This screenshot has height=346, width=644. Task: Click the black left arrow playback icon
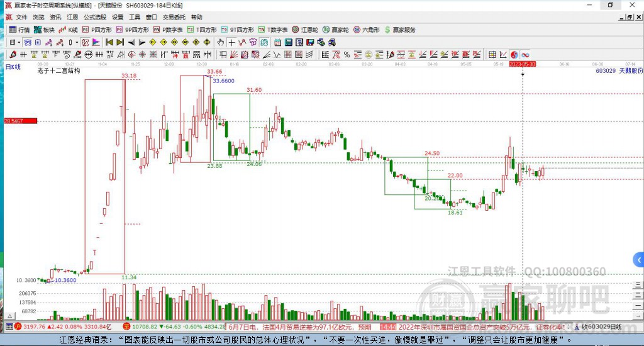(131, 42)
